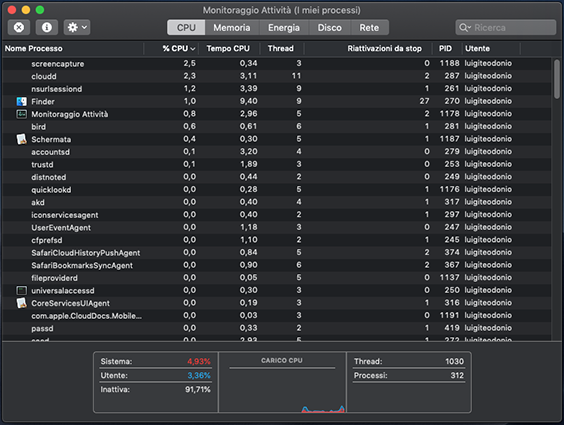Image resolution: width=564 pixels, height=425 pixels.
Task: Click PID value 1188
Action: [x=449, y=63]
